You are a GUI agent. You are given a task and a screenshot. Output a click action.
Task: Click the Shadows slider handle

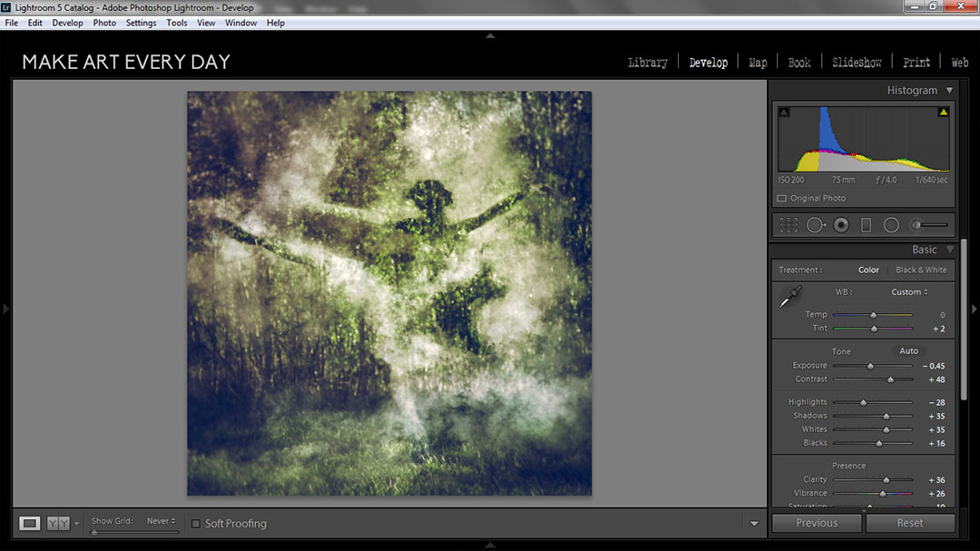[x=886, y=417]
